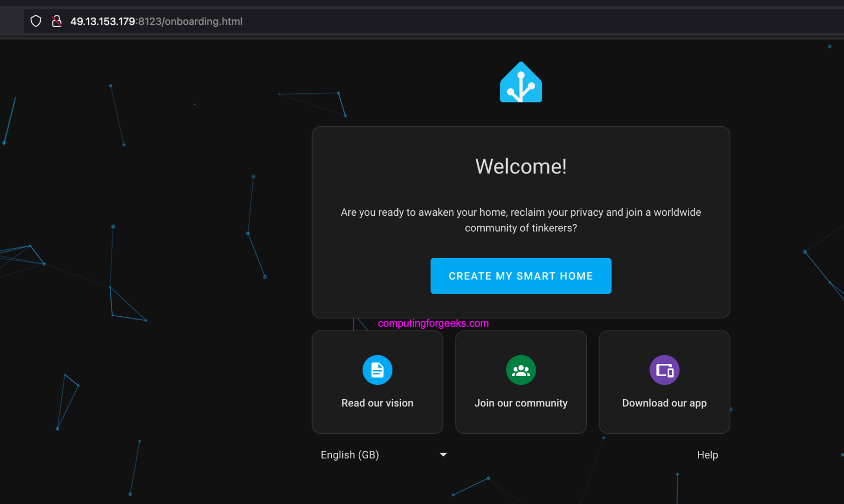
Task: Open the Help link
Action: [x=707, y=455]
